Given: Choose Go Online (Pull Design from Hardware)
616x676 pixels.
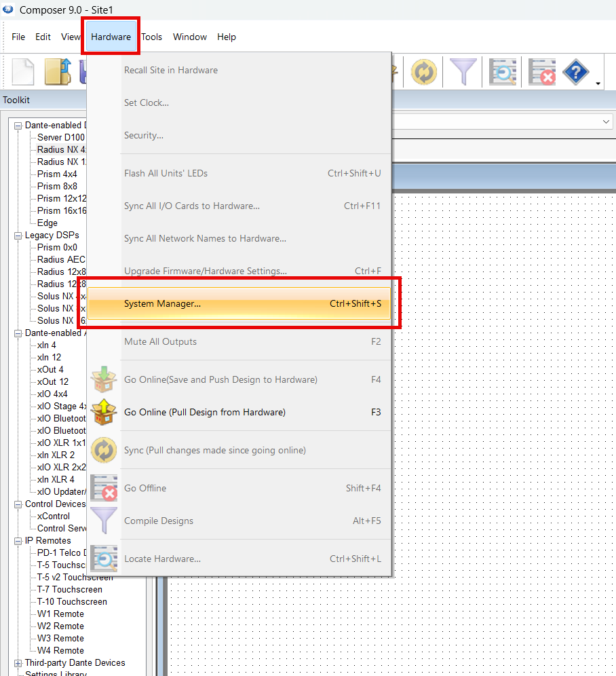Looking at the screenshot, I should click(239, 412).
